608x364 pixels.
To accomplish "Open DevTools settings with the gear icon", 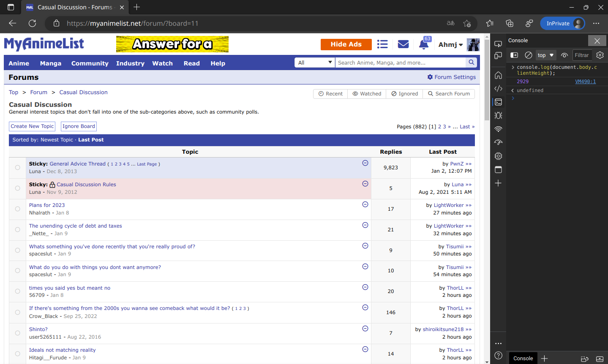I will pos(600,55).
